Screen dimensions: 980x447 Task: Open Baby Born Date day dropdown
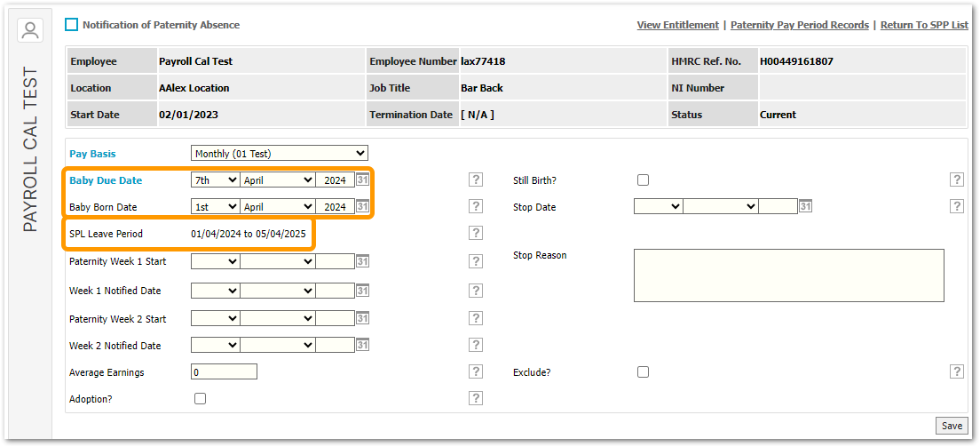(215, 207)
